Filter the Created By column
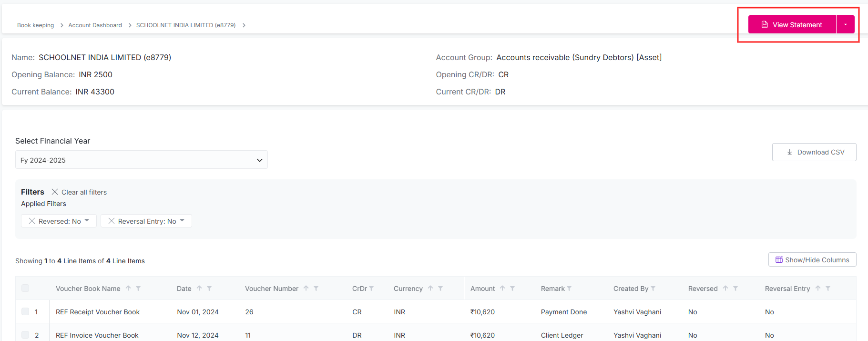Viewport: 868px width, 341px height. [653, 289]
